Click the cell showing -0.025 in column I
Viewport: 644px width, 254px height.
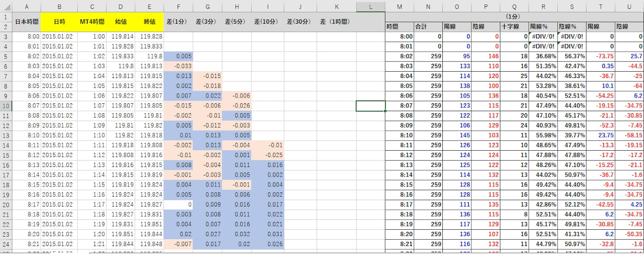pos(268,155)
